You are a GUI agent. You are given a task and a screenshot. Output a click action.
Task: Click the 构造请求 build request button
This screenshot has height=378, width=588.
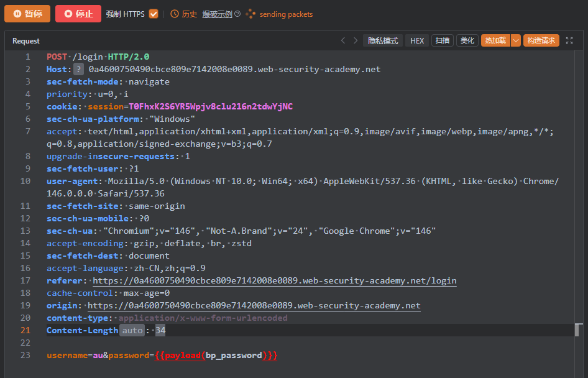[541, 40]
